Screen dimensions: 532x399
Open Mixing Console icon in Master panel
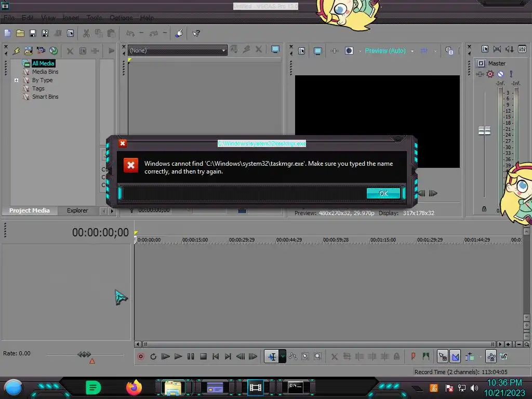point(522,49)
